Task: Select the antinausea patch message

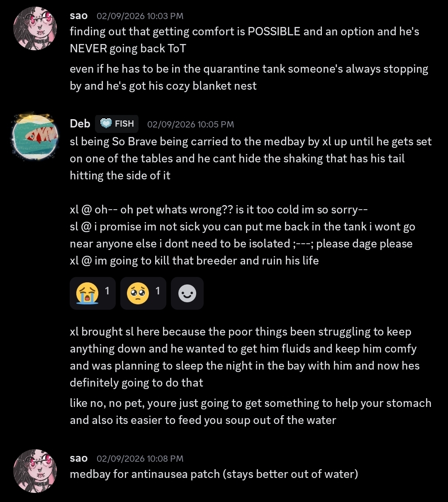Action: coord(214,474)
